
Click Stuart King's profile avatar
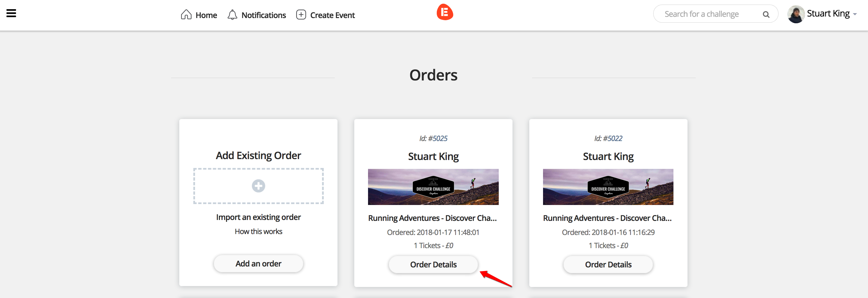(x=796, y=14)
